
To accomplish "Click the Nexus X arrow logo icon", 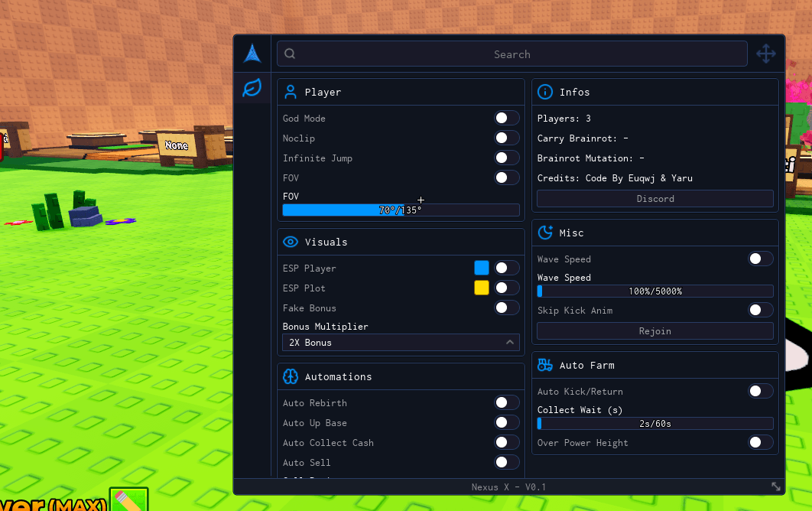I will pos(252,54).
